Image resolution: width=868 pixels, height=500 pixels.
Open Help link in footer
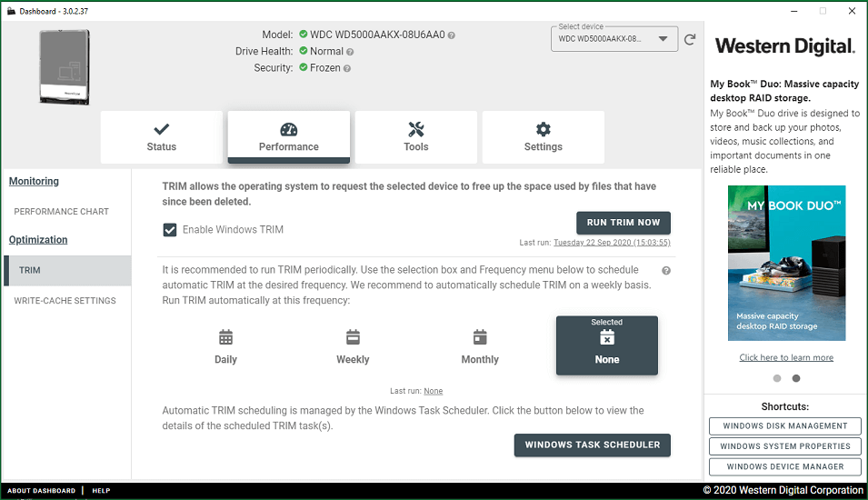click(x=101, y=491)
